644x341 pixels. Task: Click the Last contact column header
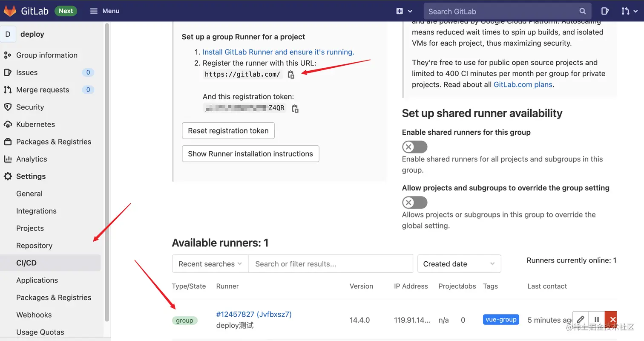(547, 286)
